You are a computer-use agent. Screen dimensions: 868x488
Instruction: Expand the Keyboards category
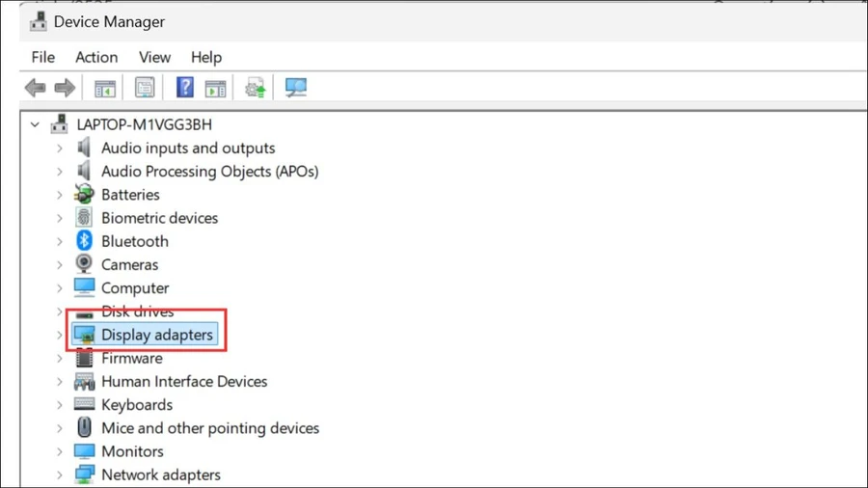[60, 404]
